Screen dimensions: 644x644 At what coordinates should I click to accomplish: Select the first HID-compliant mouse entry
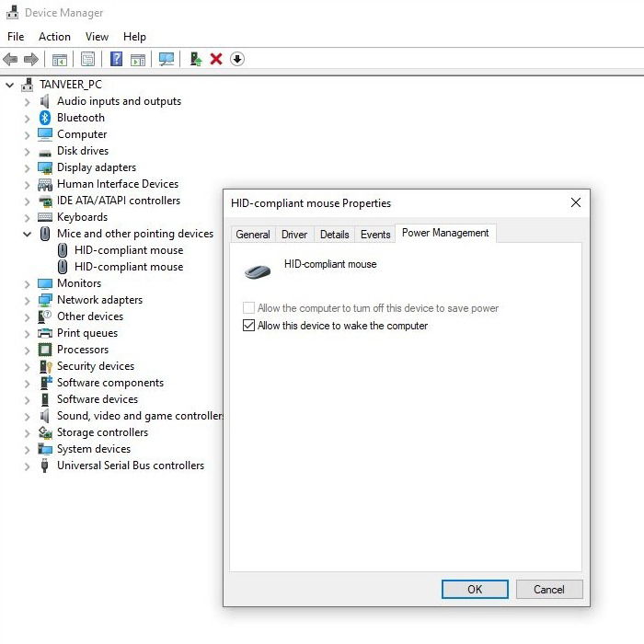point(129,250)
